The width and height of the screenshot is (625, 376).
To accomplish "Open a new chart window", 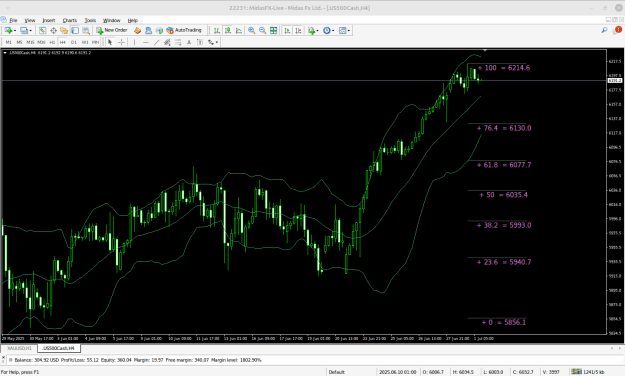I will coord(8,30).
